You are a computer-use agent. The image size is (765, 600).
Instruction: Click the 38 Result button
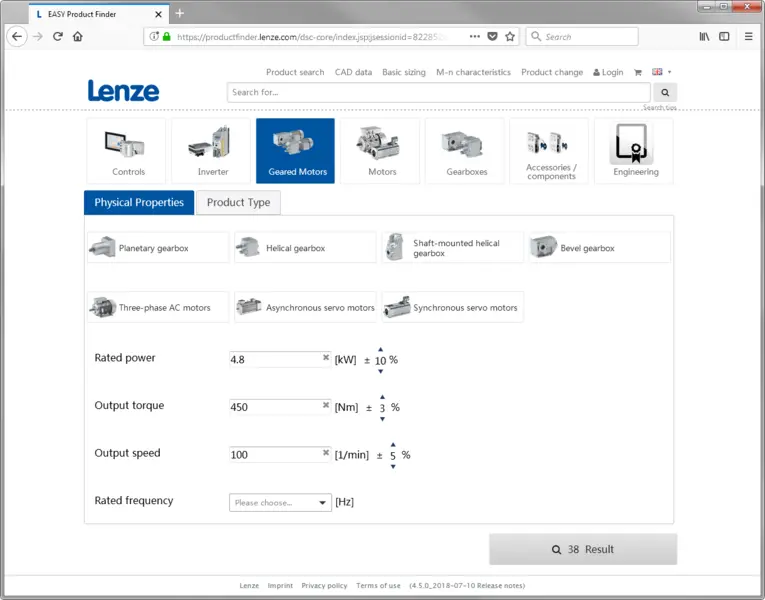(583, 549)
